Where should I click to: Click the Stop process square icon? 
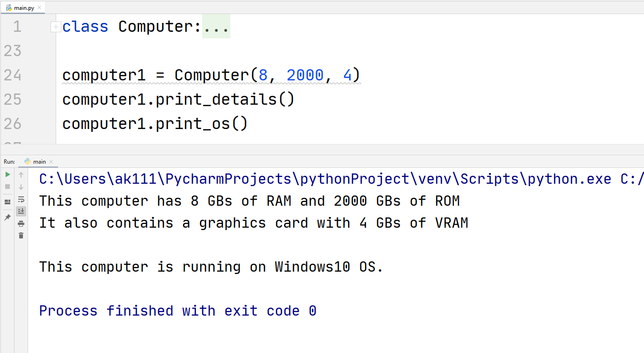(7, 187)
